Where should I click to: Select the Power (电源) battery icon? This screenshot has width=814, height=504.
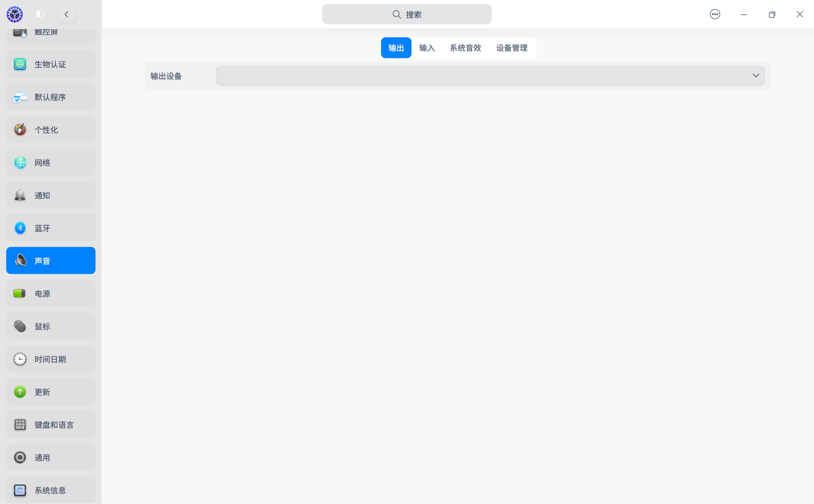click(20, 293)
